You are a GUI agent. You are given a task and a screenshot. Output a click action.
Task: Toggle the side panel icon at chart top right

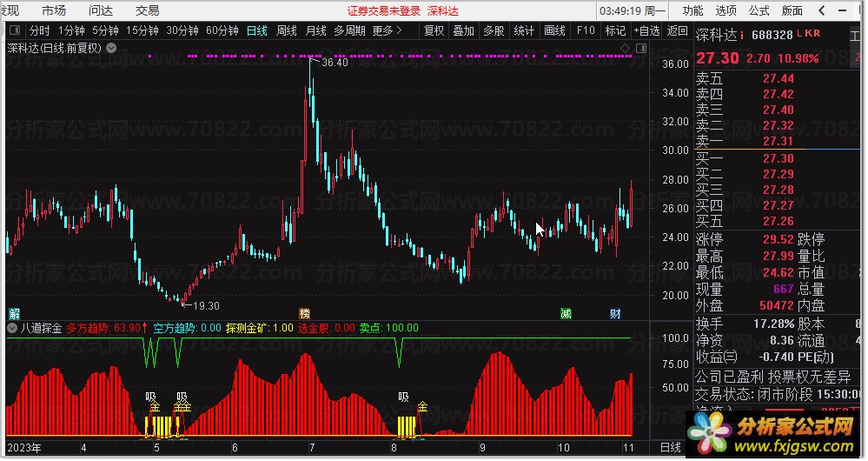pos(641,48)
